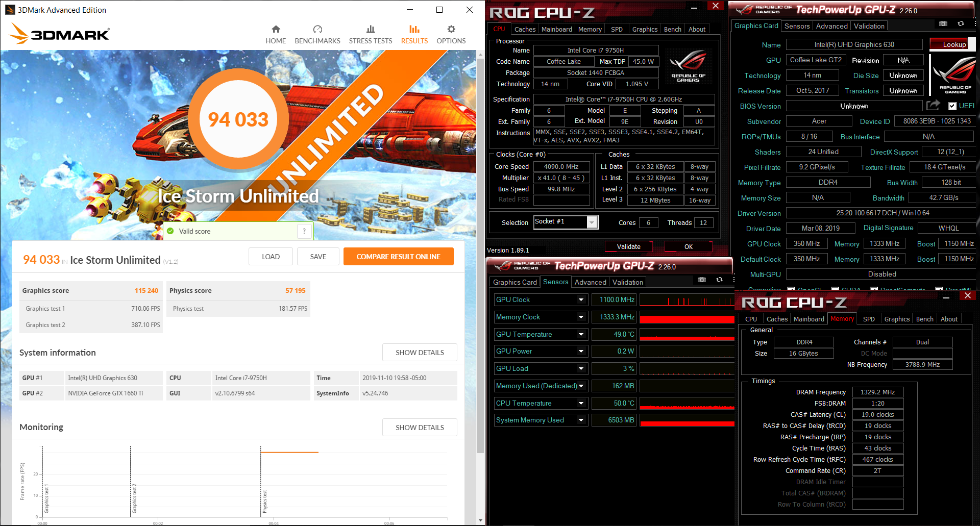Click the ROG logo in the CPU-Z Processor panel
The width and height of the screenshot is (980, 526).
[688, 65]
